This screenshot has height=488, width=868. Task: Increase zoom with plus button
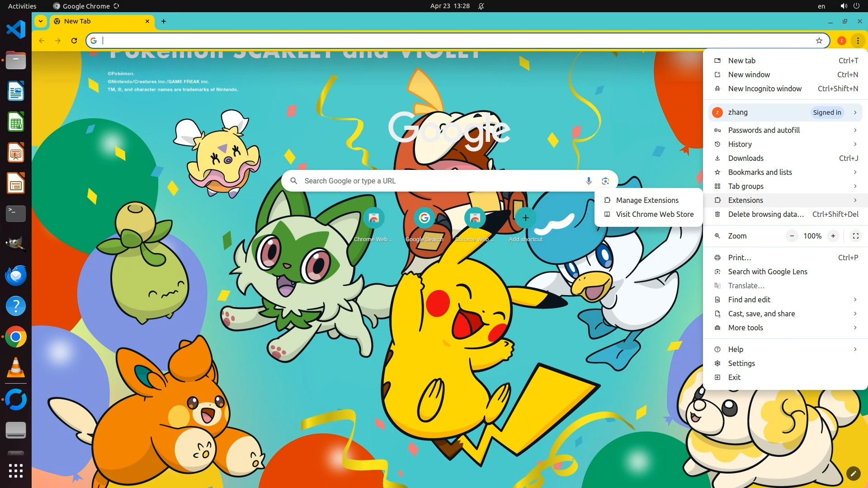point(833,236)
